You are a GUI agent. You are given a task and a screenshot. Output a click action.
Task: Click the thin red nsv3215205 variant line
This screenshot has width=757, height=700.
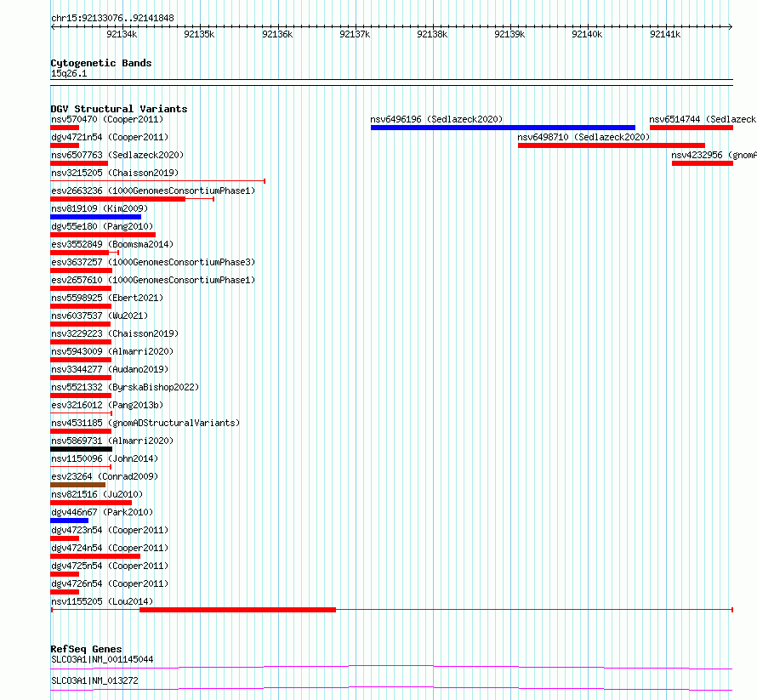click(158, 181)
